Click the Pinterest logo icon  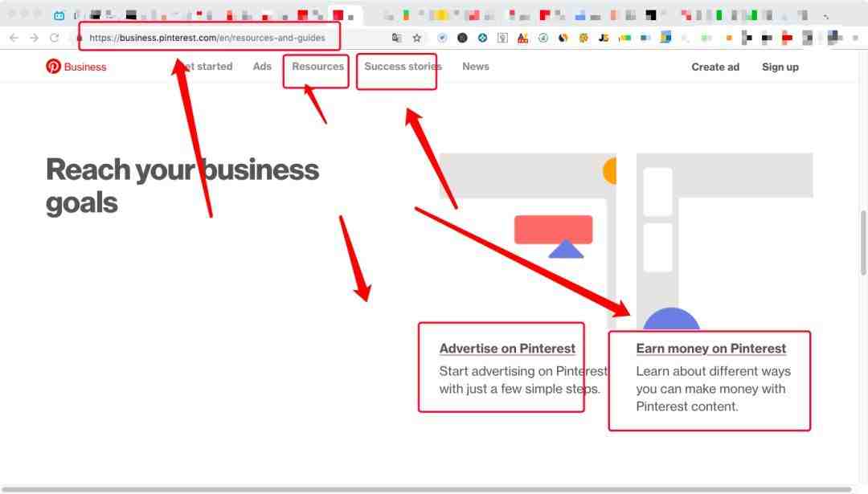point(53,67)
